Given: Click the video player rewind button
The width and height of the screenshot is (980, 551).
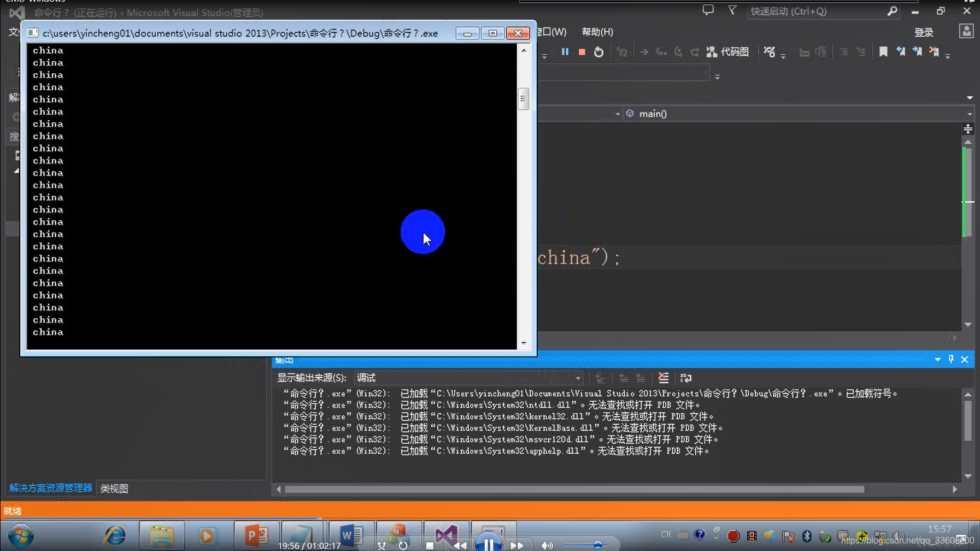Looking at the screenshot, I should click(460, 546).
